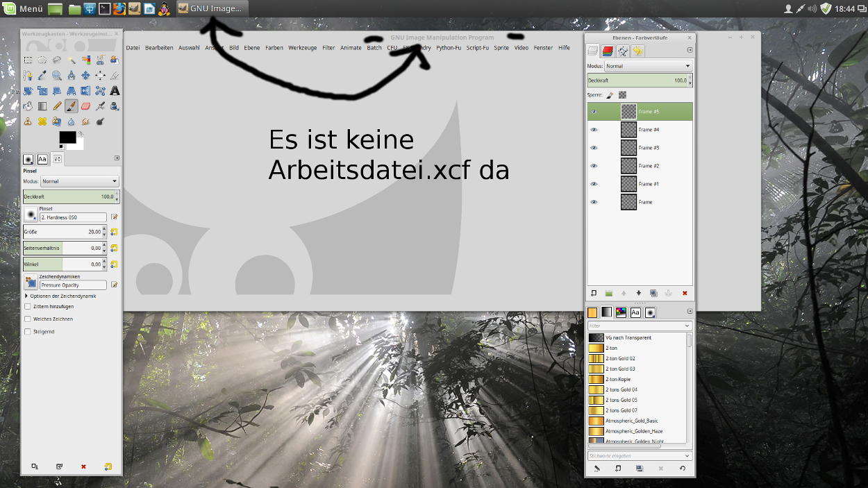868x488 pixels.
Task: Enable the Weiches Zeichnen checkbox
Action: point(28,319)
